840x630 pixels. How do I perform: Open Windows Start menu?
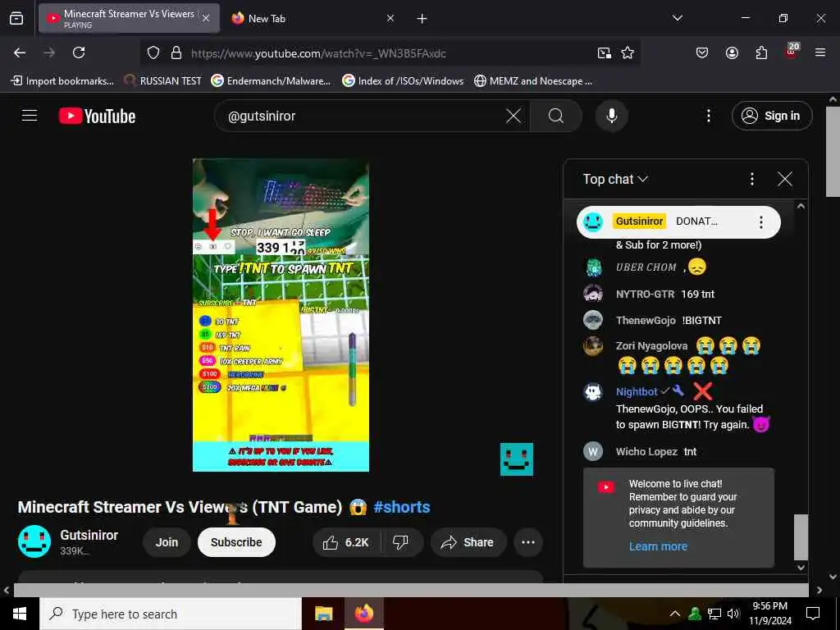click(20, 614)
